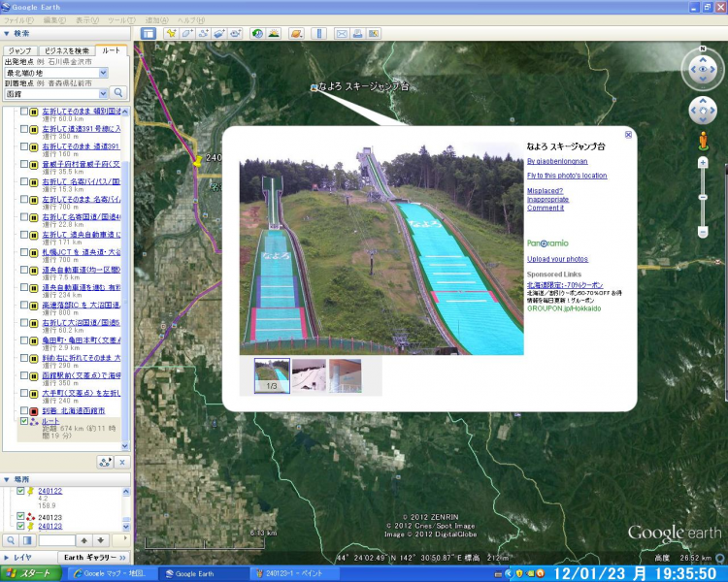Image resolution: width=728 pixels, height=582 pixels.
Task: Click the Misplaced? link
Action: 546,191
